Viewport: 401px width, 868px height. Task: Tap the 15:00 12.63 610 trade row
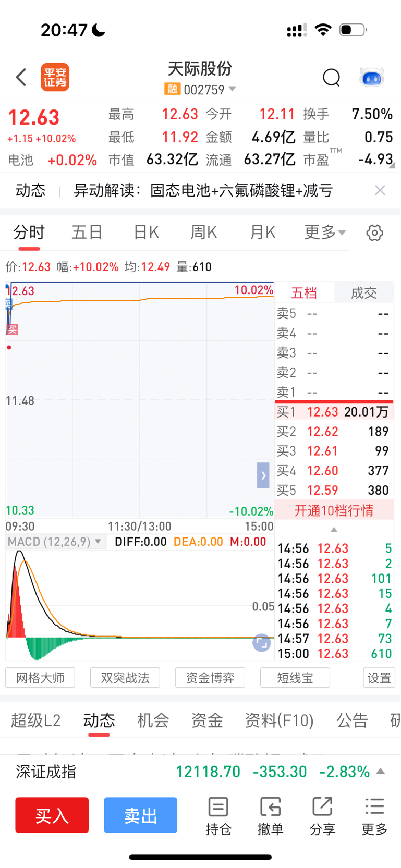(334, 654)
